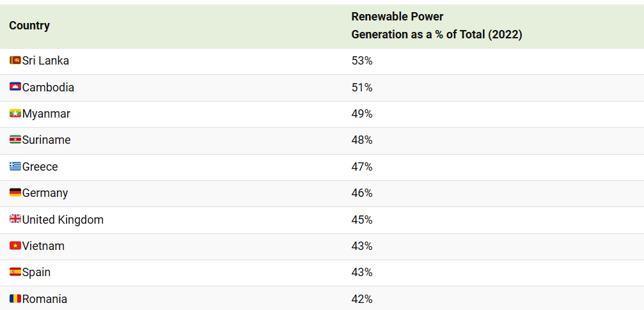Screen dimensions: 644x310
Task: Click the Vietnam flag icon
Action: [15, 246]
